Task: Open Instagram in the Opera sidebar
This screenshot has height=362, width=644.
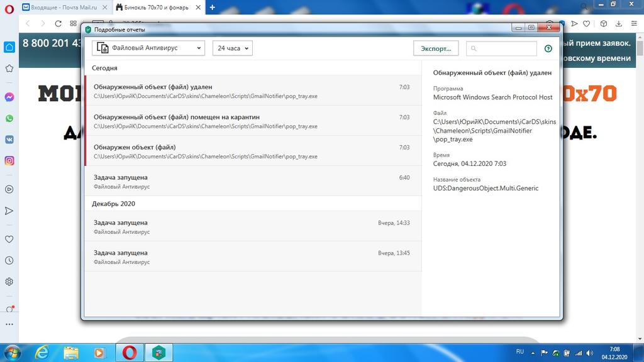Action: [x=9, y=160]
